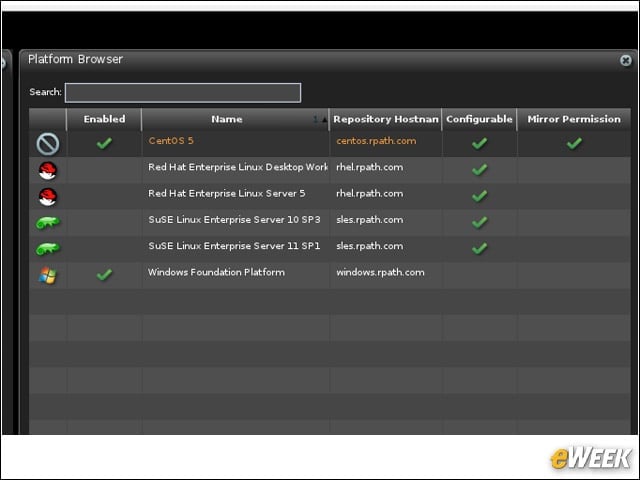The image size is (640, 480).
Task: Click SuSE chameleon icon for Server 10 SP3
Action: pyautogui.click(x=48, y=222)
